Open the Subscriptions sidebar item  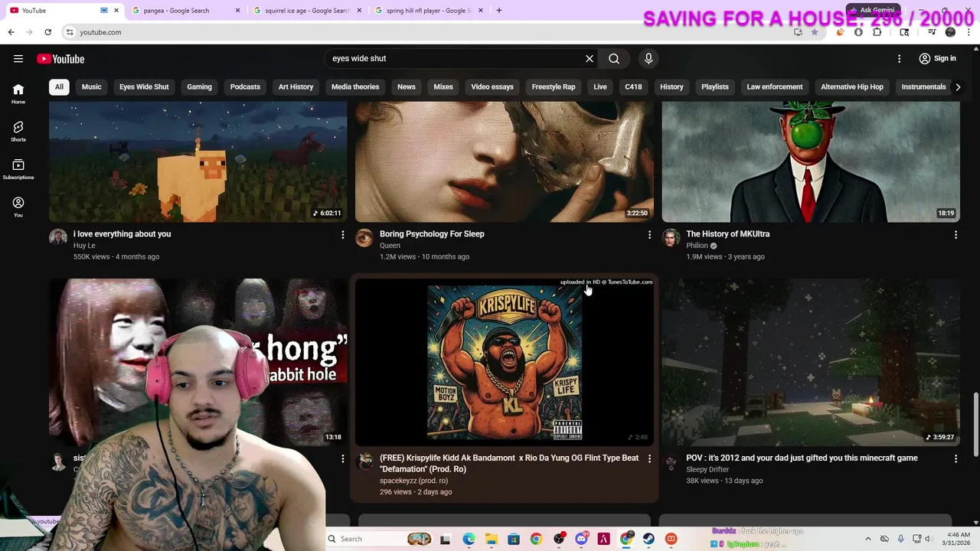(x=18, y=169)
